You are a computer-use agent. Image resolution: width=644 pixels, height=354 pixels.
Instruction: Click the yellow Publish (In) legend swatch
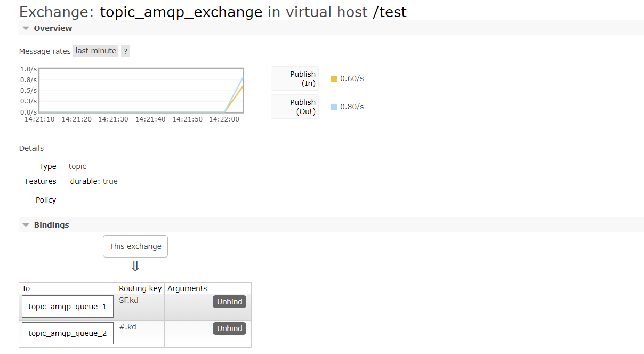click(x=335, y=78)
